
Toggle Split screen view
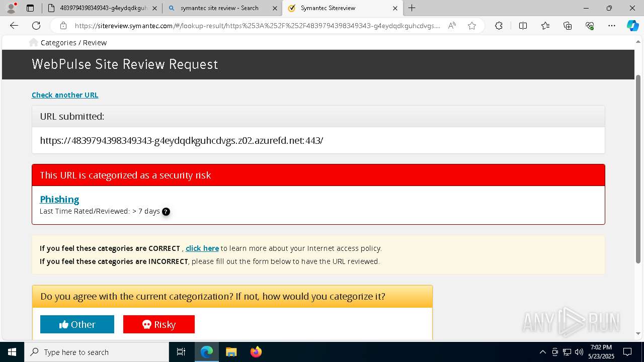pyautogui.click(x=523, y=26)
